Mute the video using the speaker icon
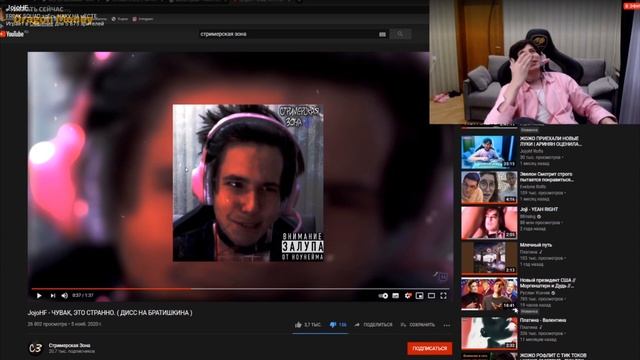The image size is (640, 360). pos(64,296)
